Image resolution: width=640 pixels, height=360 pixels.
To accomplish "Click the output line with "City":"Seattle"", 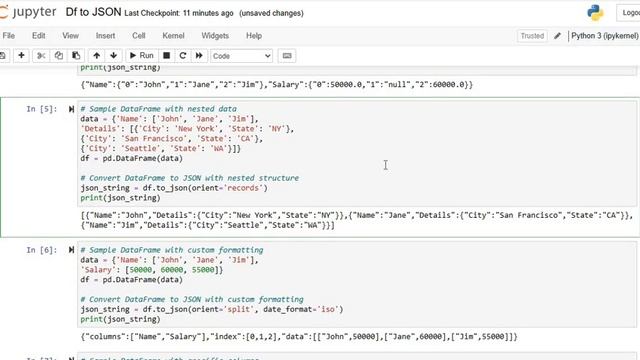I will (x=208, y=225).
